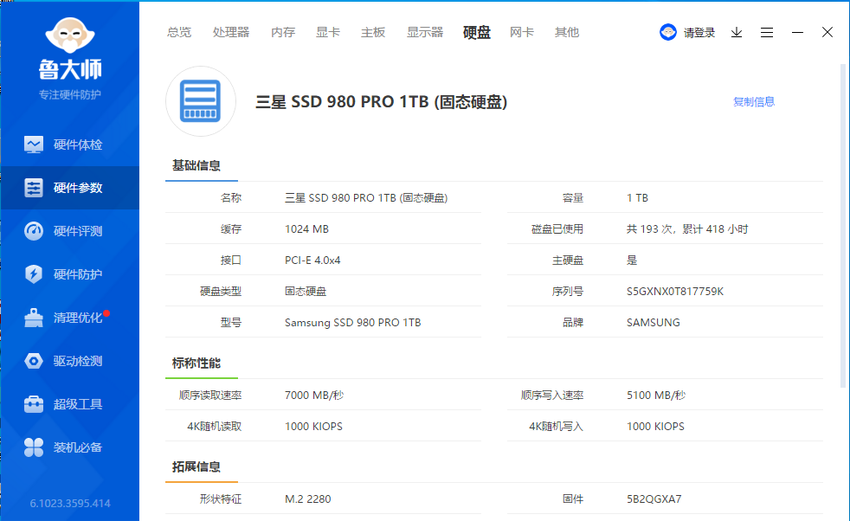Screen dimensions: 850x521
Task: Open 驱动检测 driver check
Action: click(69, 361)
